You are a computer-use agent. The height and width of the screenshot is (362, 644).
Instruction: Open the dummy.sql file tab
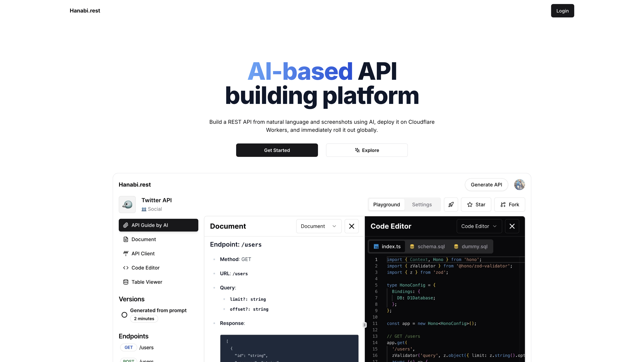[x=471, y=246]
